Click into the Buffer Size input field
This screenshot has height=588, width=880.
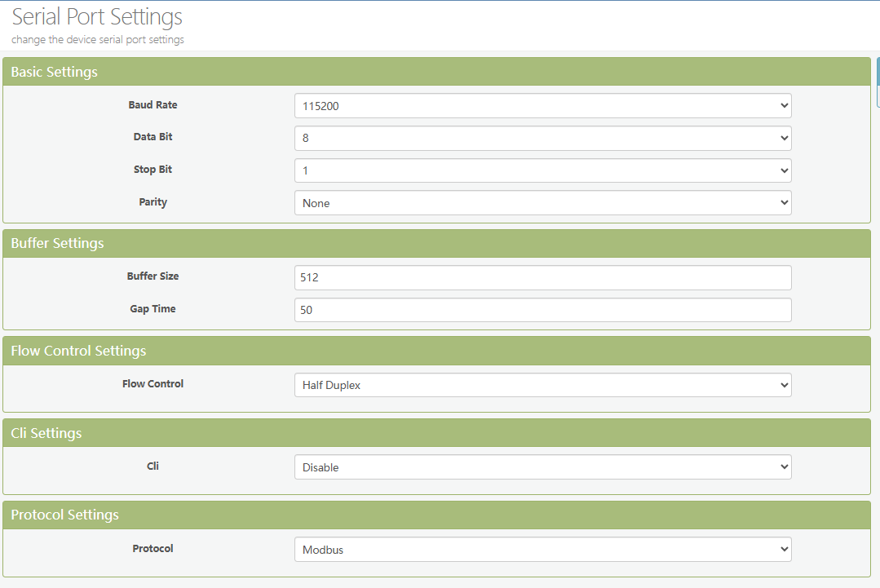[542, 277]
